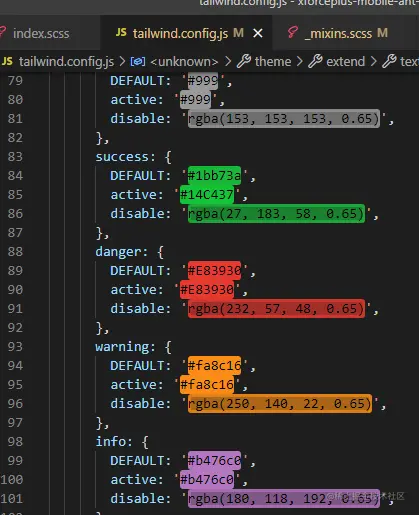Click the unknown symbol icon in breadcrumb
This screenshot has height=515, width=419.
point(138,62)
